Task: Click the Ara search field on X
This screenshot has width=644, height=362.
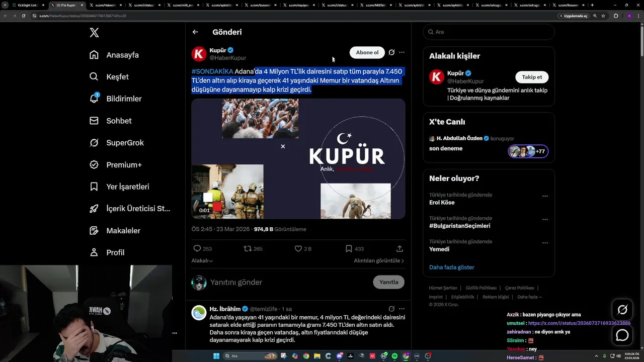Action: pos(489,32)
